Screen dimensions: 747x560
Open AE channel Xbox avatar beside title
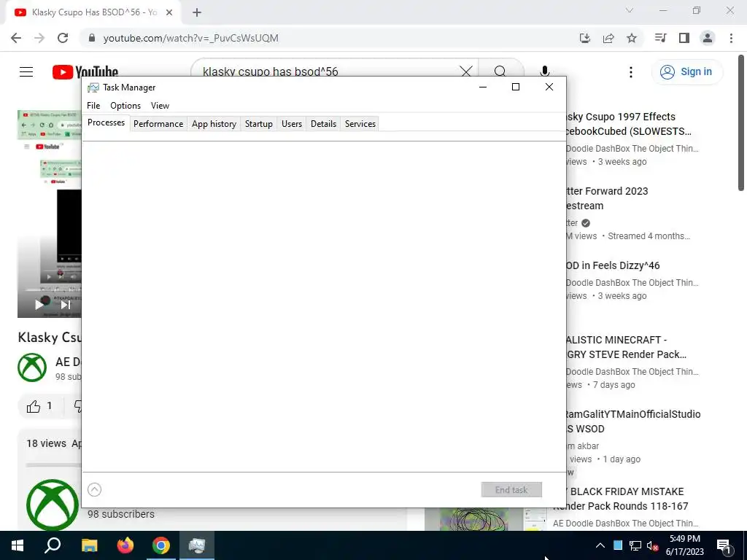pyautogui.click(x=32, y=367)
